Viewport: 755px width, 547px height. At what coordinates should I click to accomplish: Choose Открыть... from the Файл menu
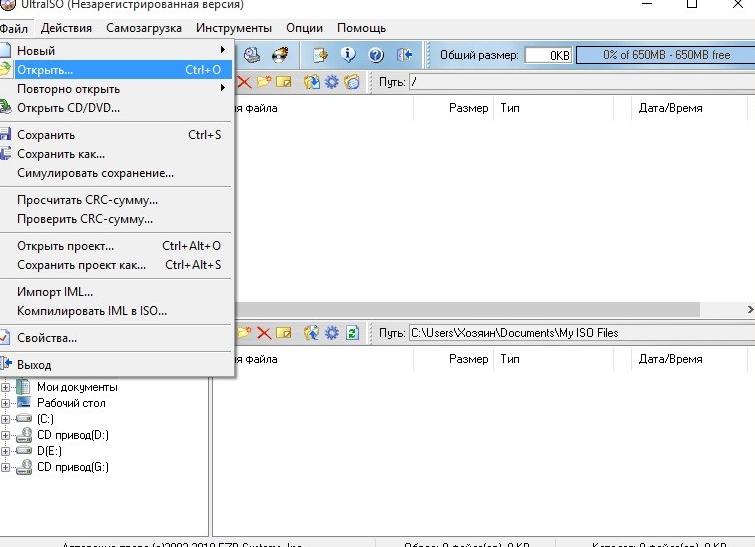[x=116, y=70]
